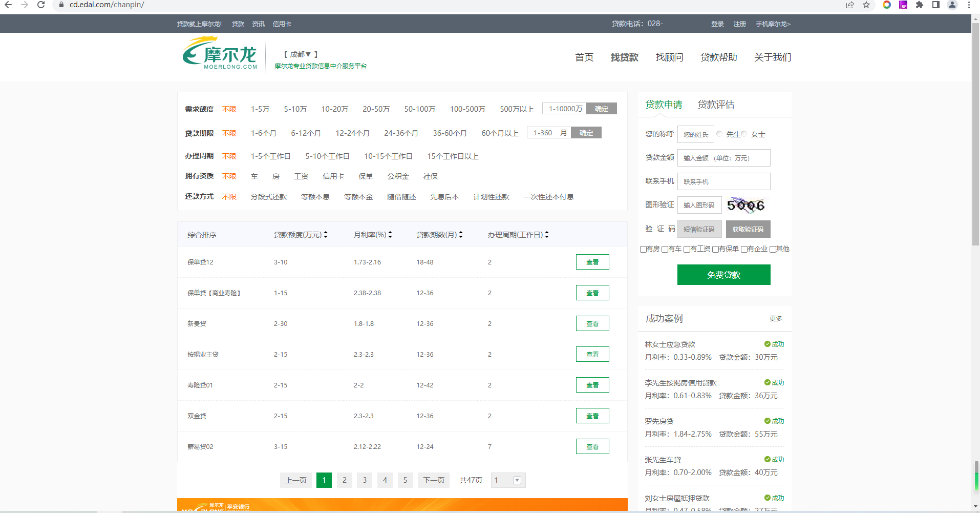
Task: Sort by 月利率(%) arrows
Action: pos(390,235)
